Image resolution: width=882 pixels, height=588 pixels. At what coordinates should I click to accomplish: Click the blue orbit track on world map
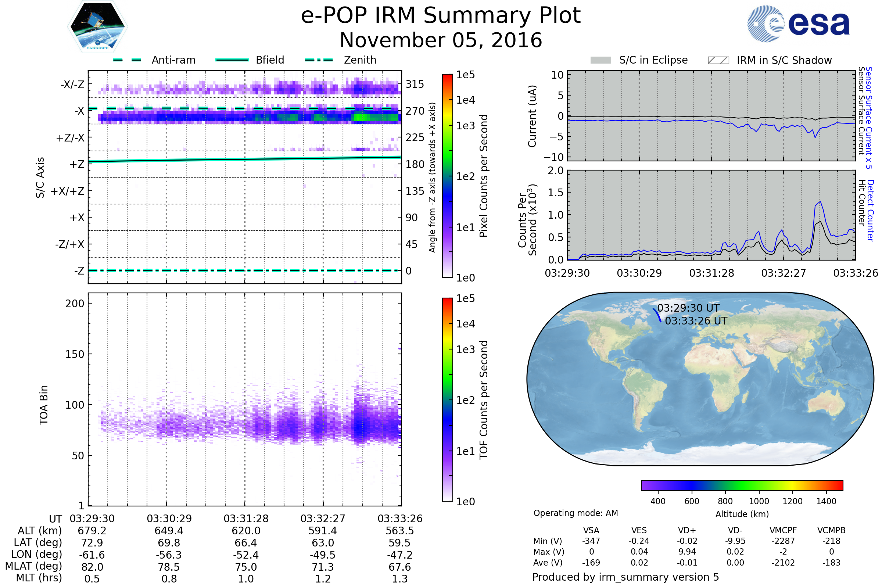pos(657,315)
